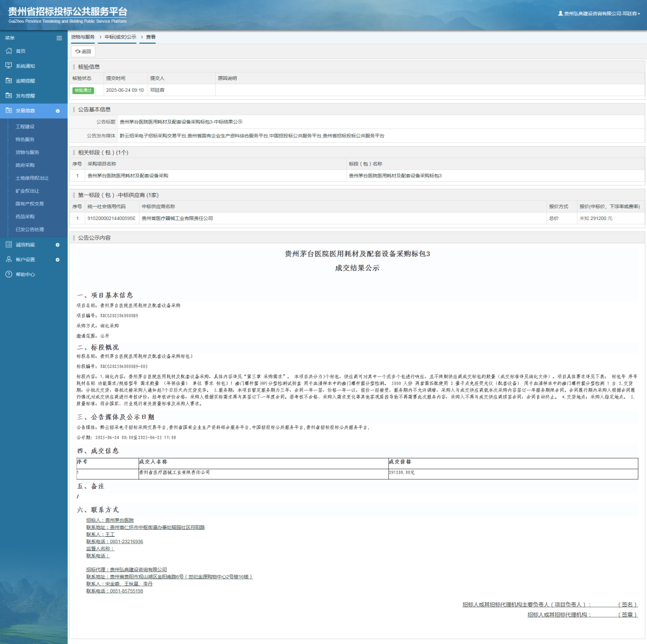Select 政府采购 in the sidebar submenu
Viewport: 647px width, 644px height.
tap(25, 165)
